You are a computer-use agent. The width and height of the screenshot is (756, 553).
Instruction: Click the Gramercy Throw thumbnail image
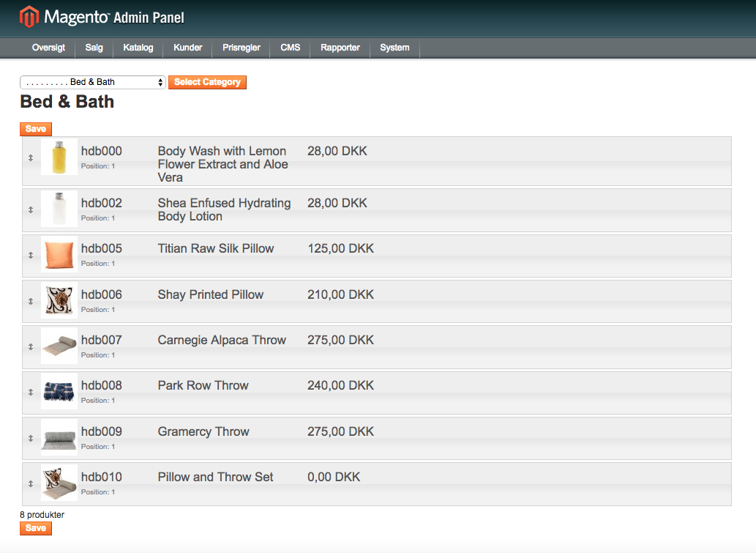59,437
